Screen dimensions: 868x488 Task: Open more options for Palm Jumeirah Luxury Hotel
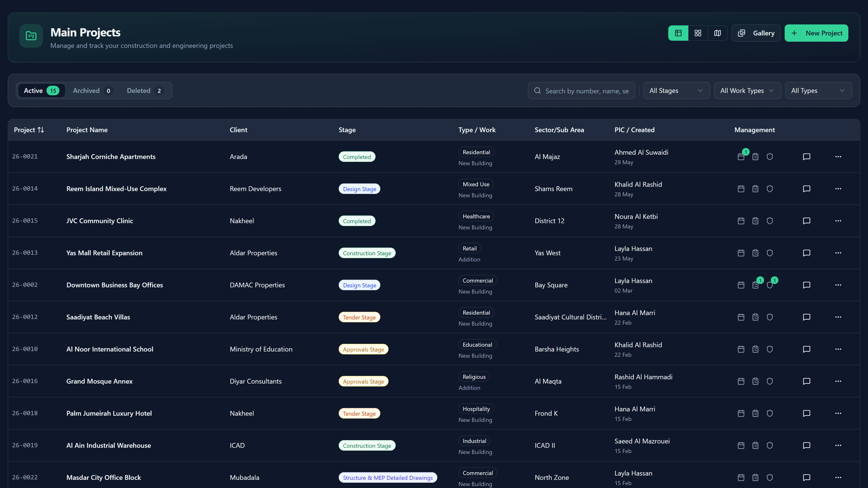click(x=838, y=413)
